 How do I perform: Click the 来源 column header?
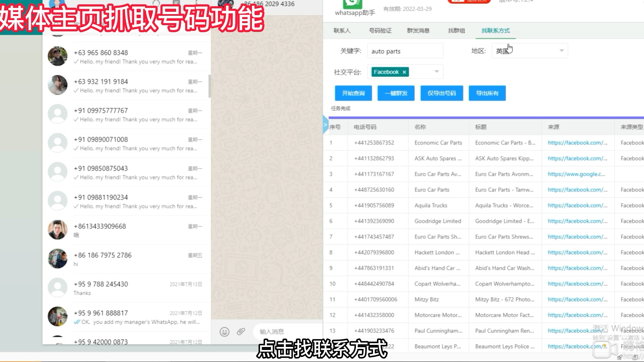point(553,127)
